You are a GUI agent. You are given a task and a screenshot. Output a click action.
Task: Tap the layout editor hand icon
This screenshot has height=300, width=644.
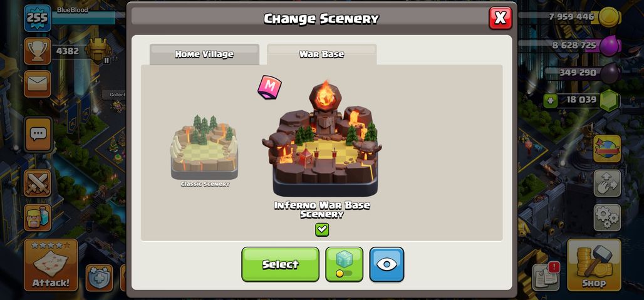(x=607, y=183)
